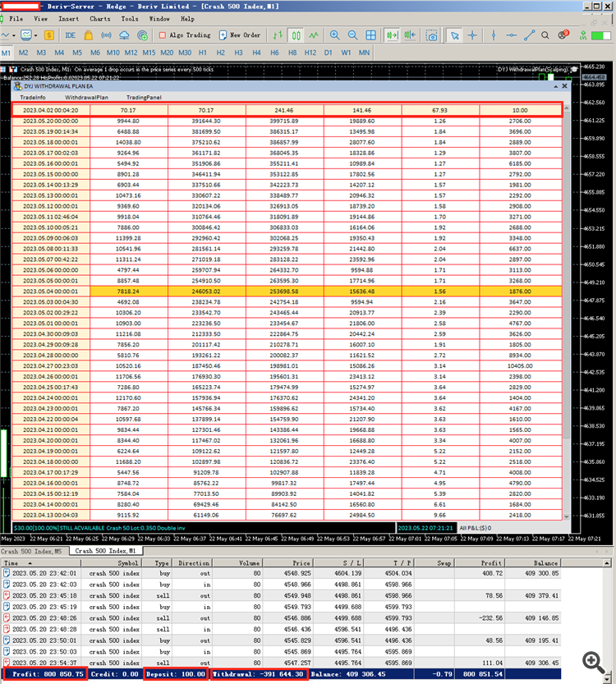Collapse the DYJ Withdrawal Plan EA panel
This screenshot has width=616, height=684.
click(x=556, y=86)
